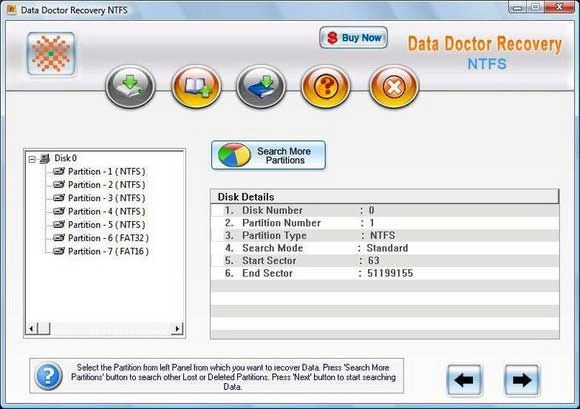This screenshot has height=409, width=580.
Task: Click the End Sector 51199155 row
Action: 385,273
